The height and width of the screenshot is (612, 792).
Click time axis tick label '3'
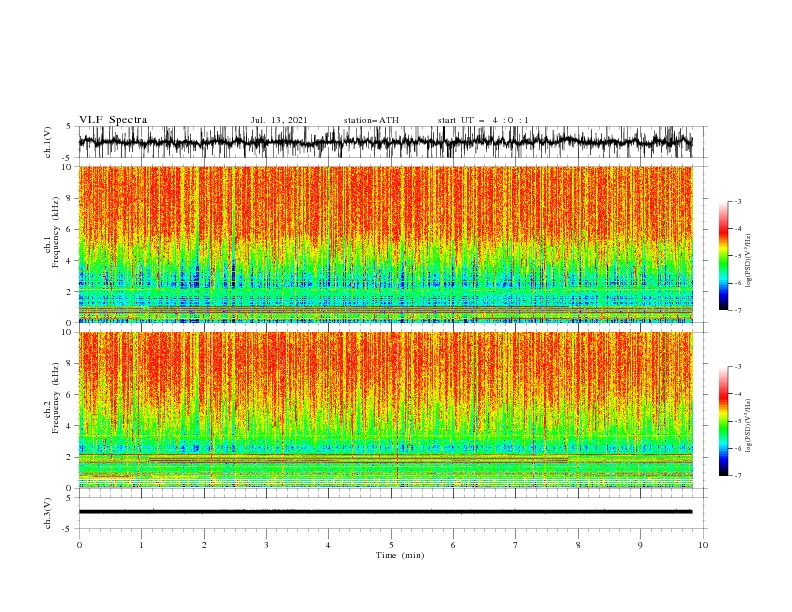pos(266,545)
